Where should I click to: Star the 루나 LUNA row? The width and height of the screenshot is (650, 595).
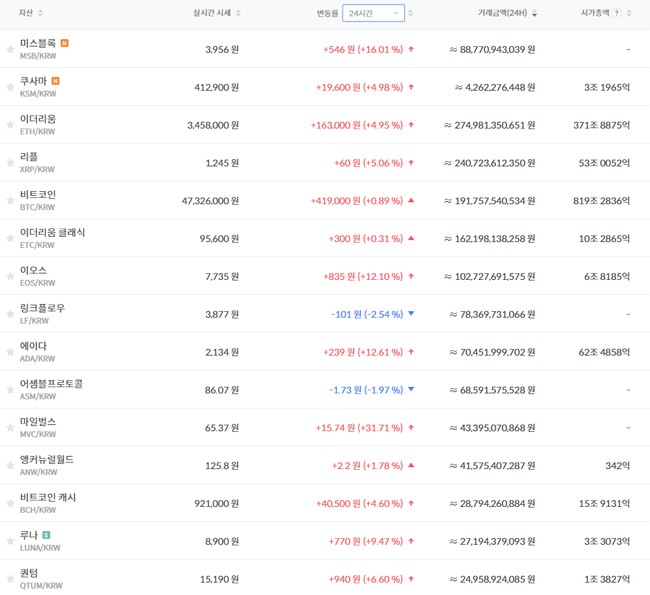[x=10, y=541]
